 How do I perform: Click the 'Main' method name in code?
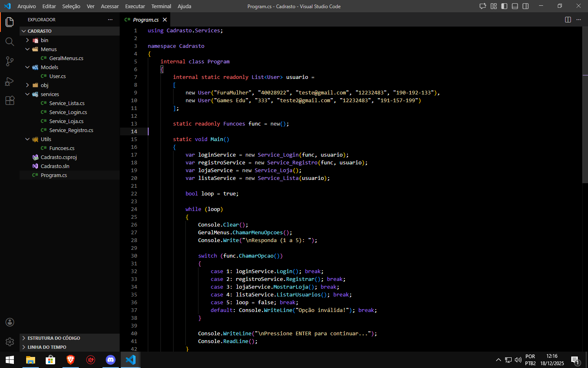pos(217,139)
